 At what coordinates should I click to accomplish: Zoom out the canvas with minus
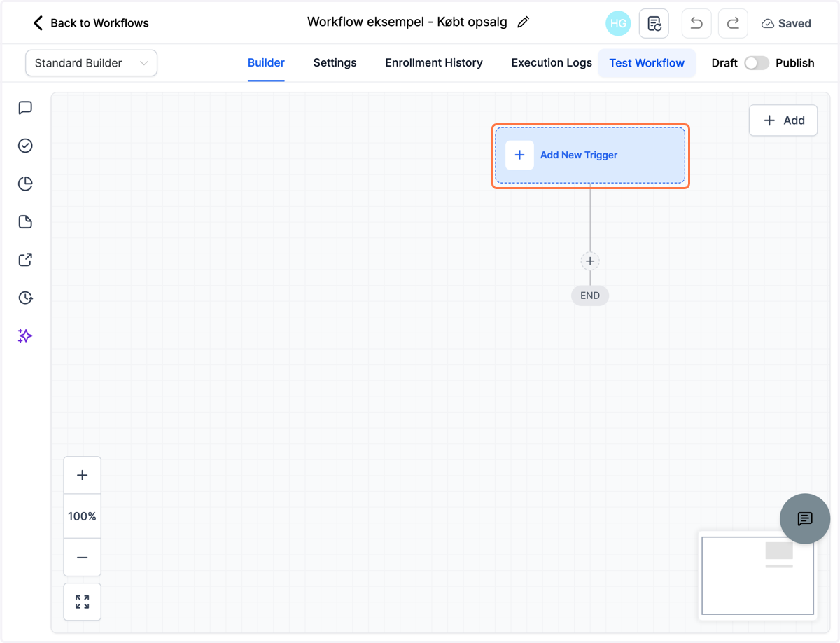(83, 558)
